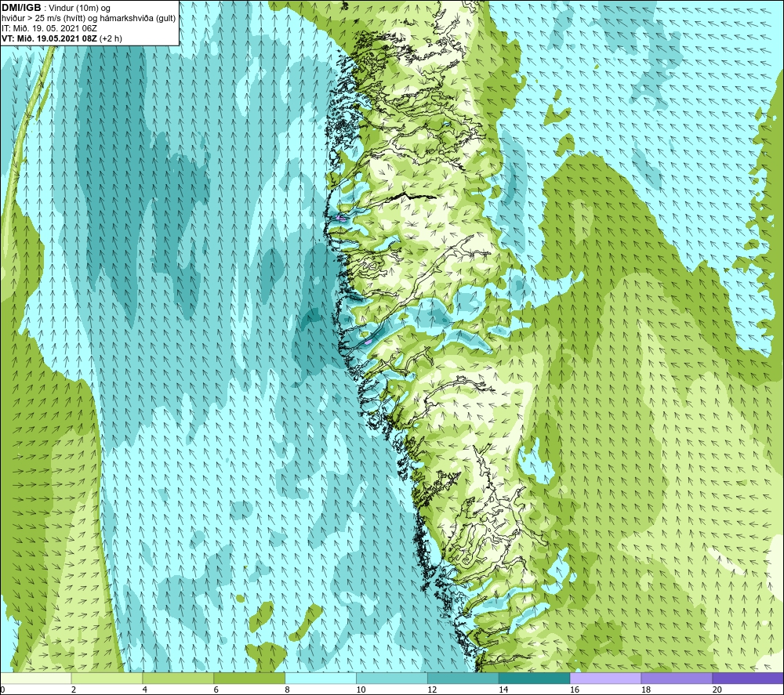784x695 pixels.
Task: Select the 4–6 m/s green swatch
Action: (178, 678)
